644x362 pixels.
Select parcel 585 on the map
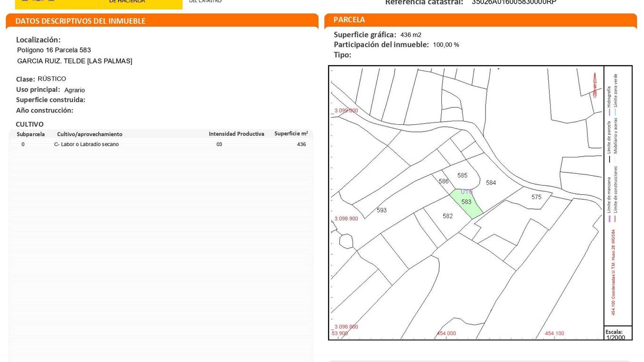(462, 175)
